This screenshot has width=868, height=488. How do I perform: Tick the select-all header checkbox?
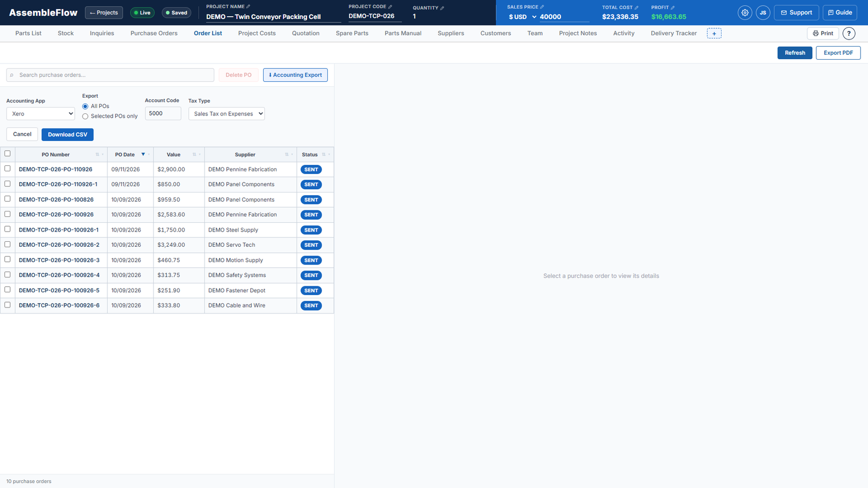coord(8,154)
